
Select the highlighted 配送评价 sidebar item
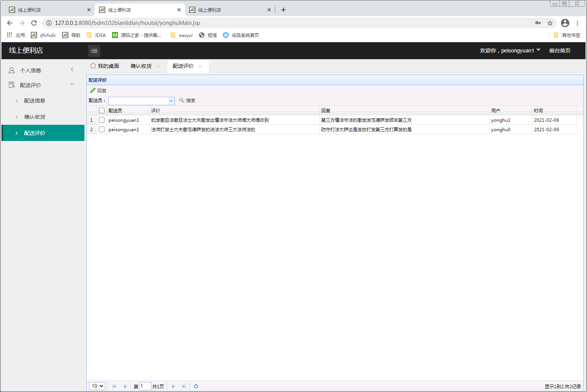coord(43,133)
